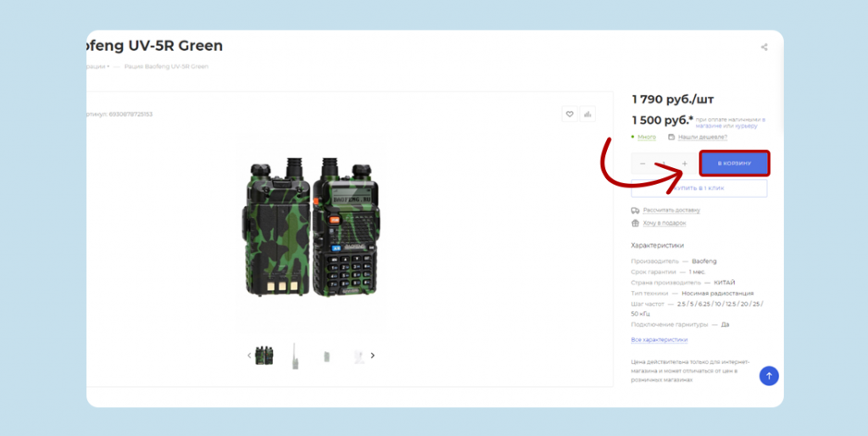Show next thumbnails with right chevron
868x436 pixels.
373,355
